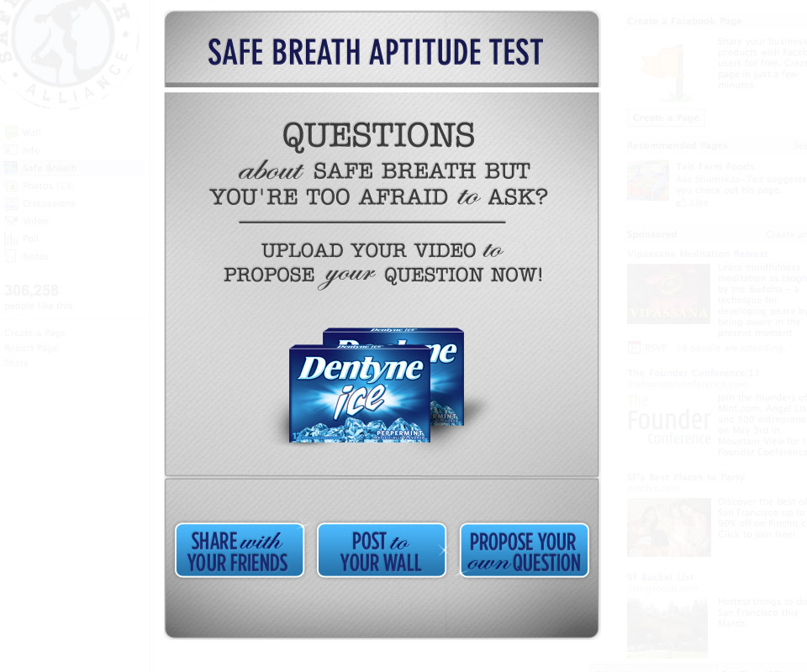This screenshot has height=672, width=807.
Task: Click the Vipassana Meditation Retreat ad image
Action: click(668, 294)
